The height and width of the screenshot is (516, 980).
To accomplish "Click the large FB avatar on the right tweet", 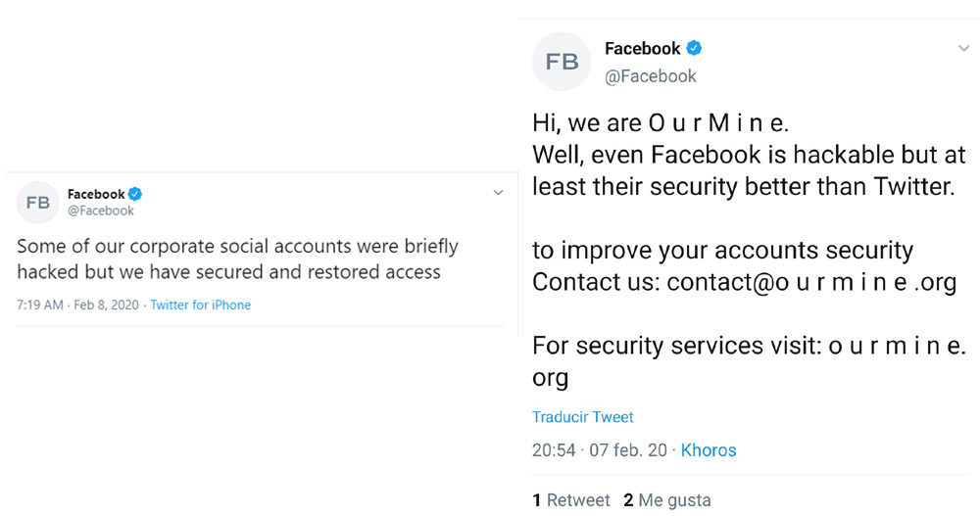I will pos(562,62).
